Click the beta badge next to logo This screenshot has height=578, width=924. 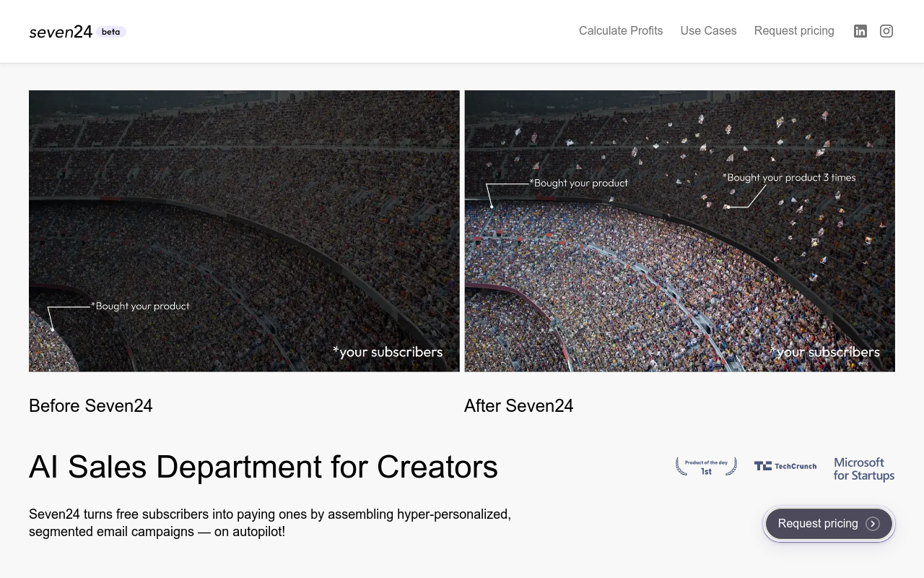(111, 32)
